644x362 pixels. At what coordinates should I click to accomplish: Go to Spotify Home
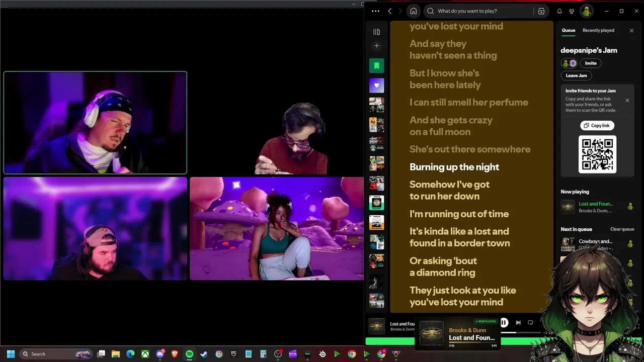tap(414, 11)
